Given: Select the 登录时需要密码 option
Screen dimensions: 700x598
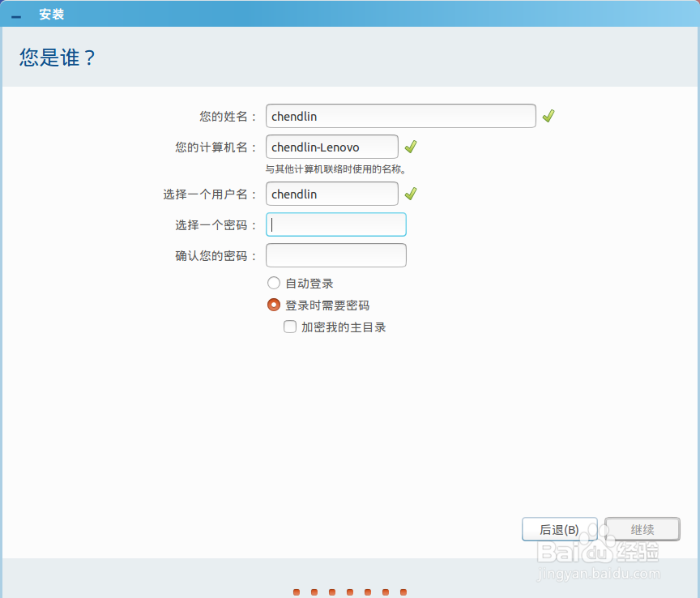Looking at the screenshot, I should tap(273, 305).
